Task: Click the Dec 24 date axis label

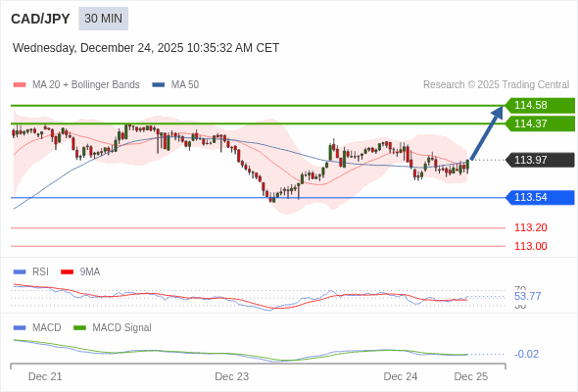Action: click(401, 376)
